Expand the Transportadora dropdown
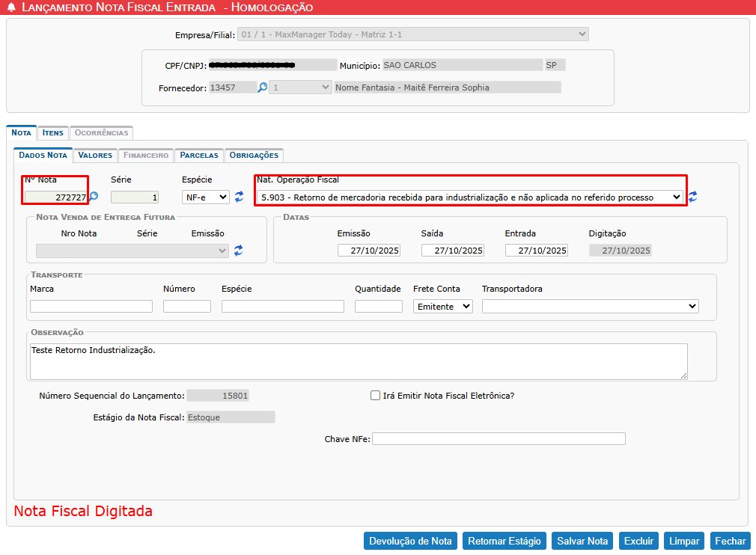Image resolution: width=756 pixels, height=555 pixels. coord(590,307)
